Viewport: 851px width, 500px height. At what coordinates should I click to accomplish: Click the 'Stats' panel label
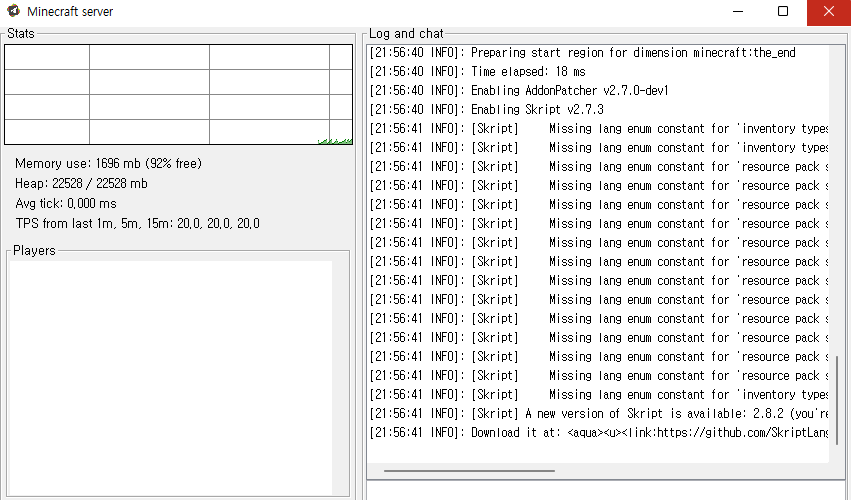pos(21,34)
